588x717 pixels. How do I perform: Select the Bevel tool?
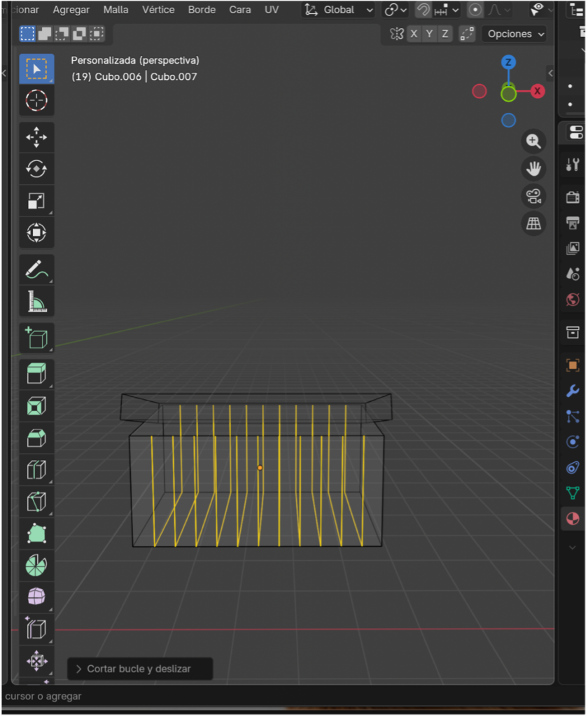[36, 438]
